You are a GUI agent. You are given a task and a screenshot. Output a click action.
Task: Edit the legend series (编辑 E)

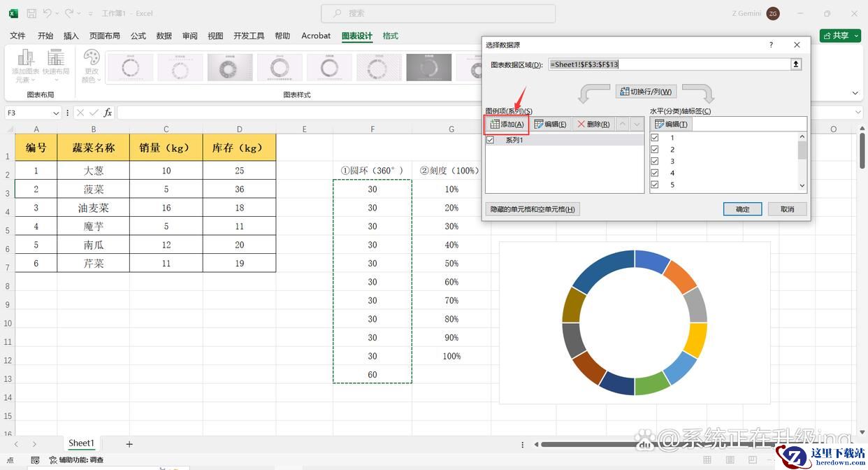(x=550, y=124)
